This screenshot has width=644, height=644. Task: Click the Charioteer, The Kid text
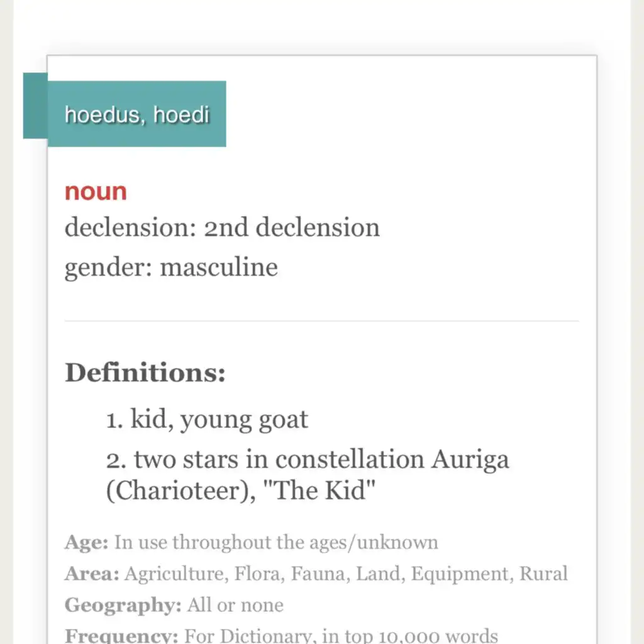241,490
